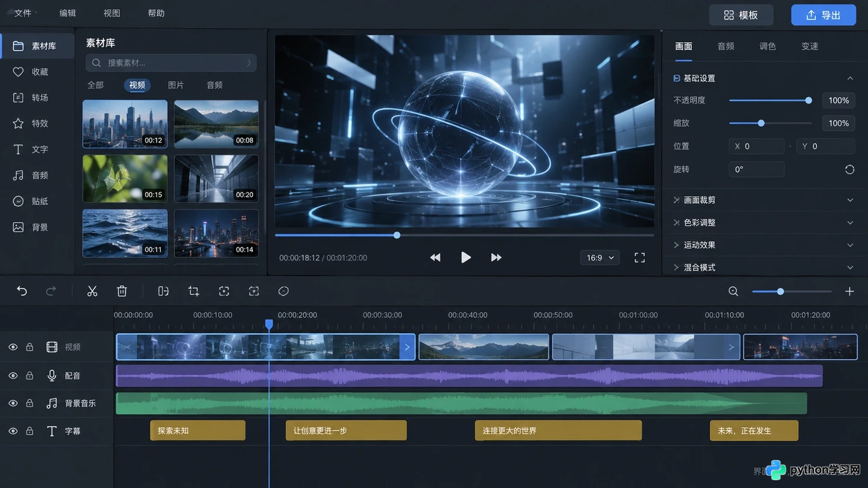The image size is (868, 488).
Task: Select the city skyline thumbnail 00:12
Action: click(125, 124)
